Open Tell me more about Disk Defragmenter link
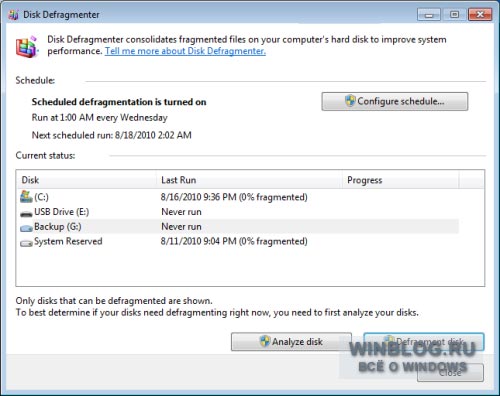The width and height of the screenshot is (500, 396). pyautogui.click(x=185, y=51)
